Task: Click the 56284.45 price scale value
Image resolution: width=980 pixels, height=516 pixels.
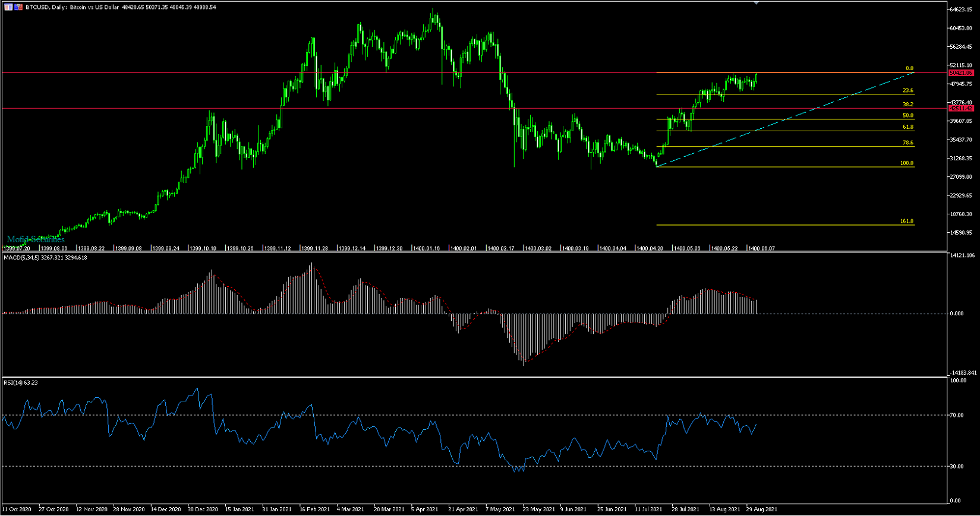Action: tap(961, 47)
